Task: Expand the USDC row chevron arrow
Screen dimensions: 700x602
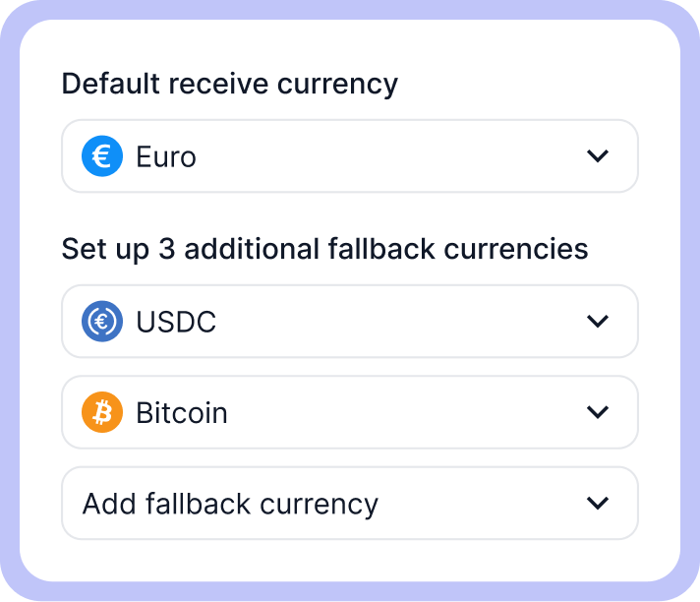Action: pyautogui.click(x=597, y=322)
